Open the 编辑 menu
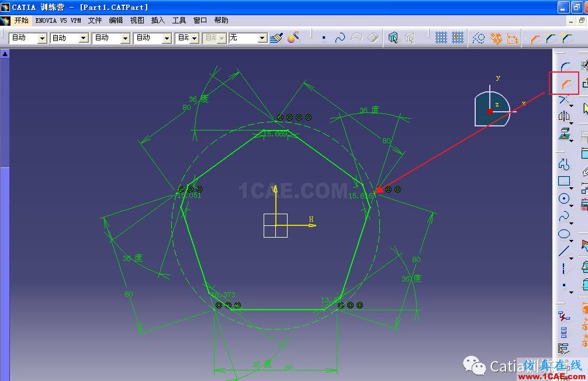588x381 pixels. click(116, 20)
